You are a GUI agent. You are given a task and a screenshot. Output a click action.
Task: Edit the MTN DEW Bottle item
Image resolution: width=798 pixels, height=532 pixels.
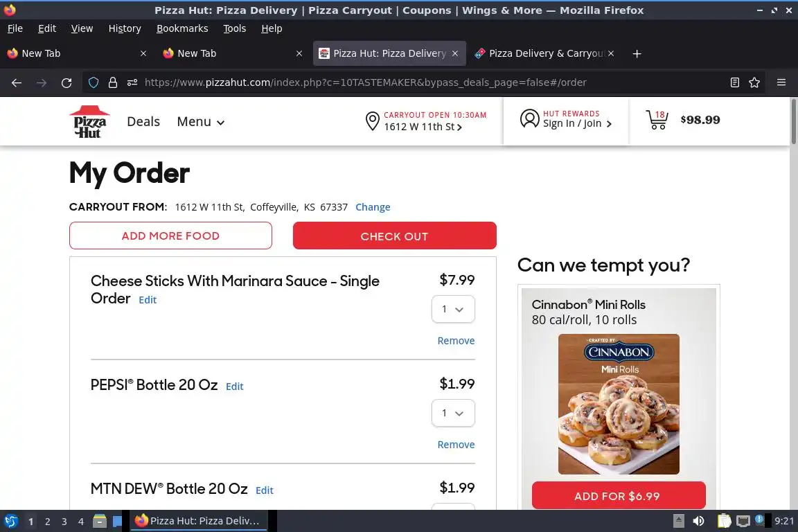(x=264, y=490)
